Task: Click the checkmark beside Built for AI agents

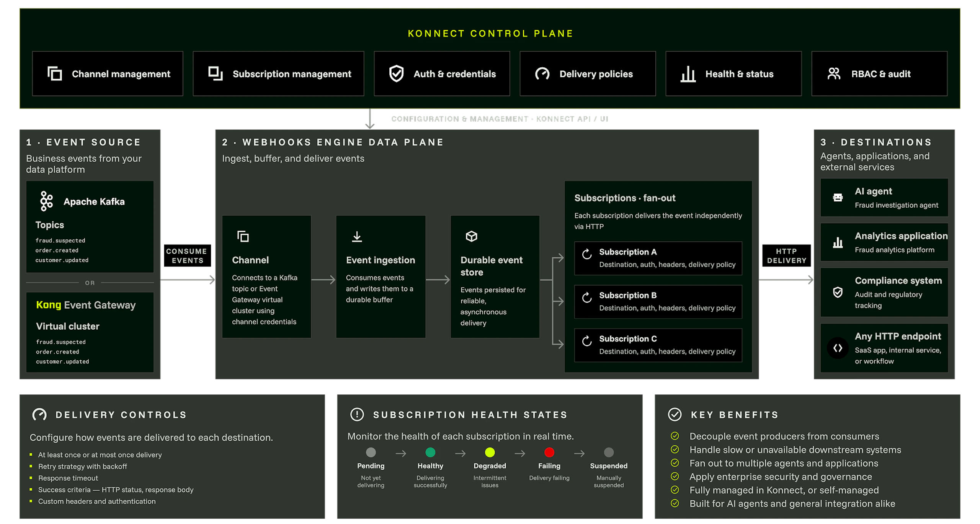Action: [x=675, y=503]
